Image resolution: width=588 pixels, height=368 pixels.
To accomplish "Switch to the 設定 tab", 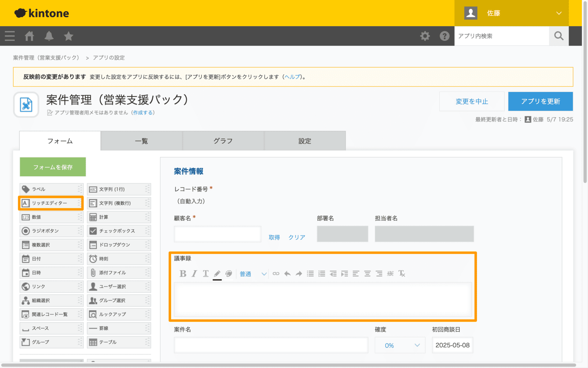I will point(305,141).
